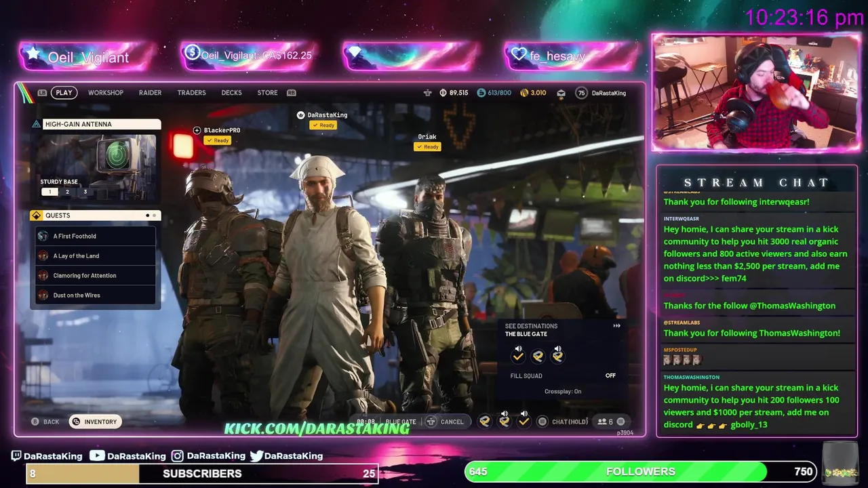This screenshot has height=488, width=868.
Task: Click the Twitch icon in social bar
Action: 17,455
